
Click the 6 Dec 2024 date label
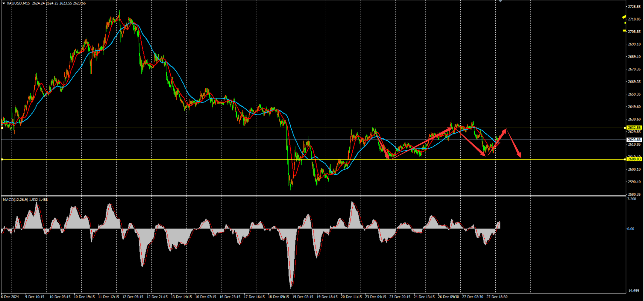pyautogui.click(x=10, y=297)
